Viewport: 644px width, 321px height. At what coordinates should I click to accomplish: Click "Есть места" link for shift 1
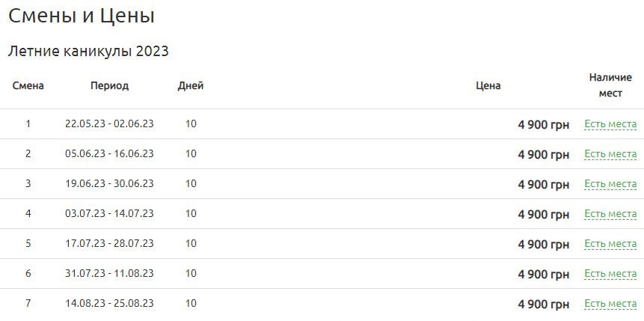610,124
